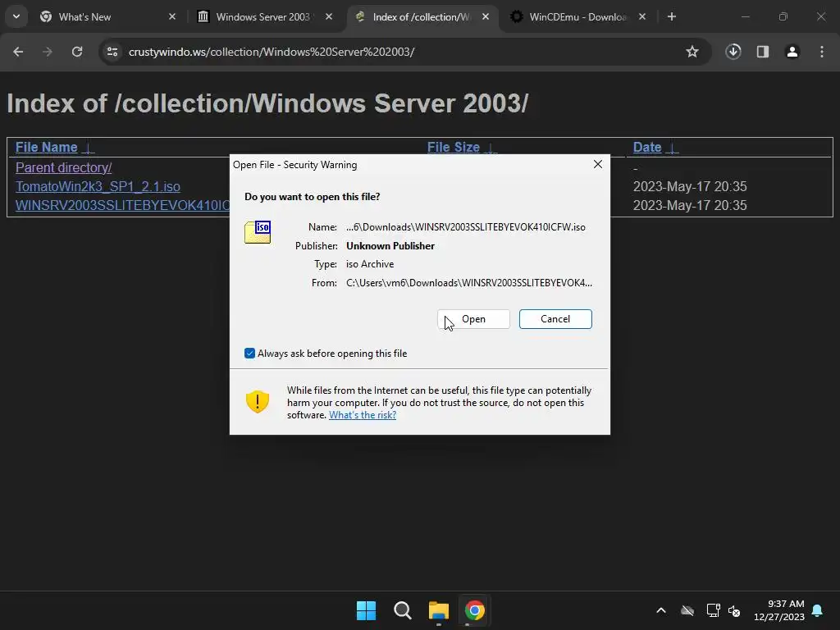Open network status tray icon

click(713, 610)
